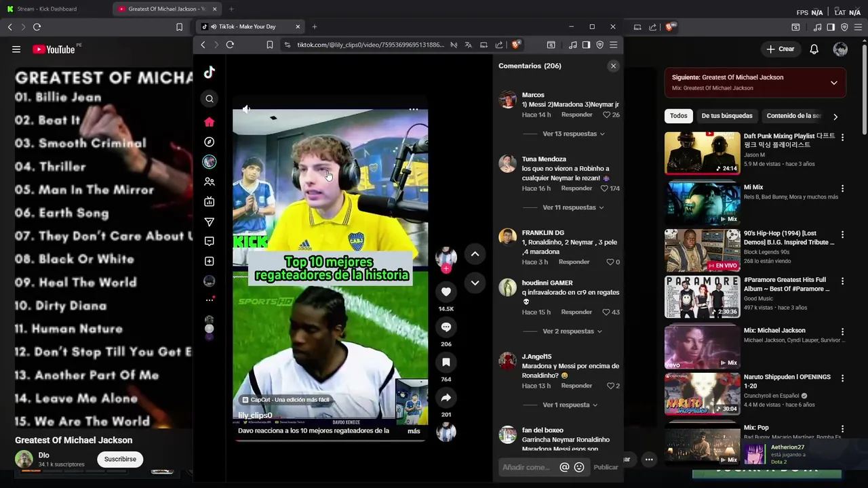Close the Comentarios panel
Viewport: 868px width, 488px height.
click(x=613, y=66)
